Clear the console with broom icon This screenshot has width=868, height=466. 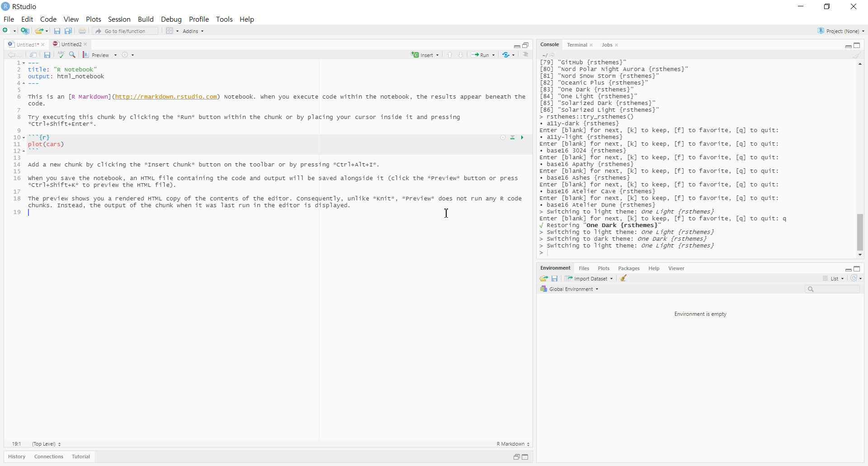(x=857, y=55)
